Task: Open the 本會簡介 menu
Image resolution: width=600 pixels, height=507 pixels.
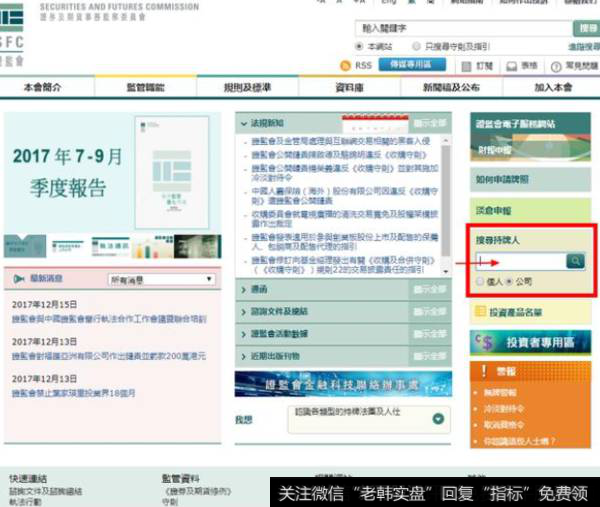Action: pos(42,87)
